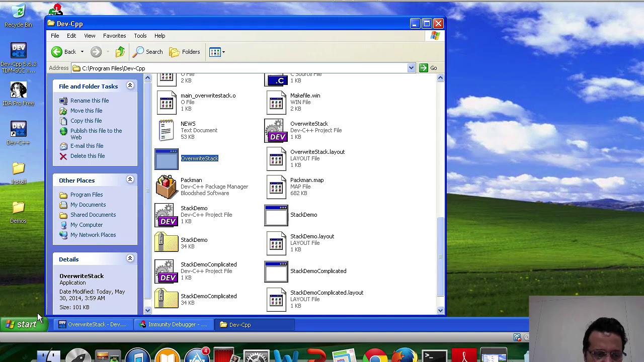Screen dimensions: 644x362
Task: Go to Program Files in Other Places
Action: [87, 195]
